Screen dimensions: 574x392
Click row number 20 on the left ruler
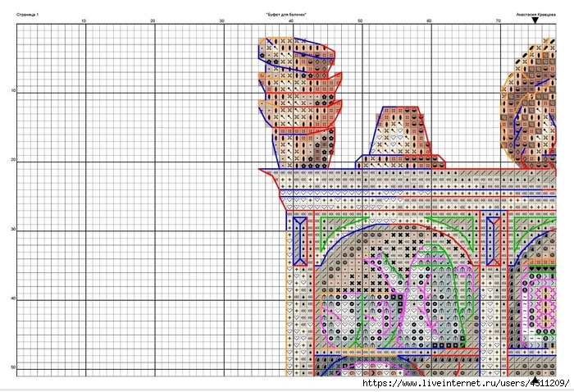[x=13, y=160]
